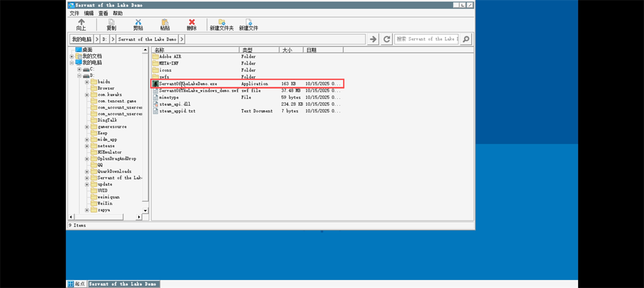This screenshot has height=288, width=644.
Task: Click the 粘贴 (Paste) toolbar icon
Action: 165,22
